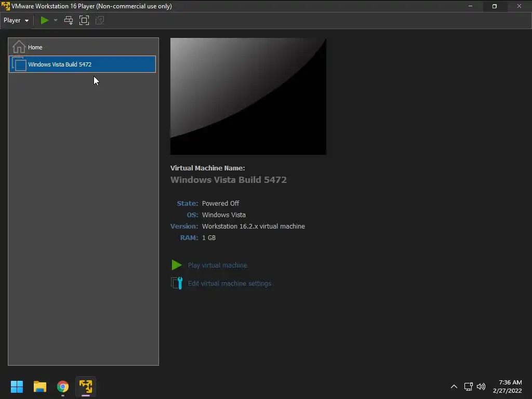Viewport: 532px width, 399px height.
Task: Select Home in the library
Action: [x=83, y=47]
